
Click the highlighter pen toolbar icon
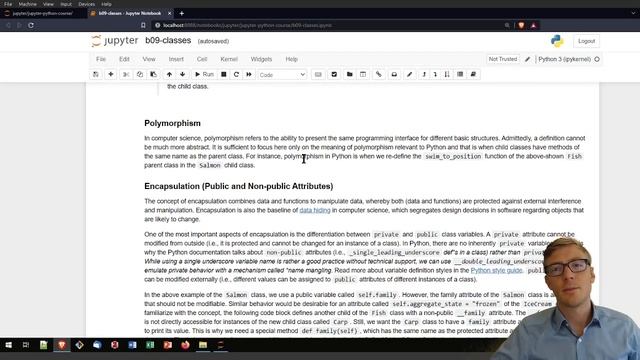(409, 74)
